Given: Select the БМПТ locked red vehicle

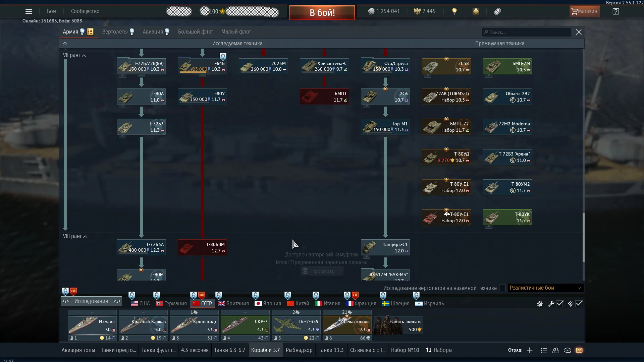Looking at the screenshot, I should point(324,97).
